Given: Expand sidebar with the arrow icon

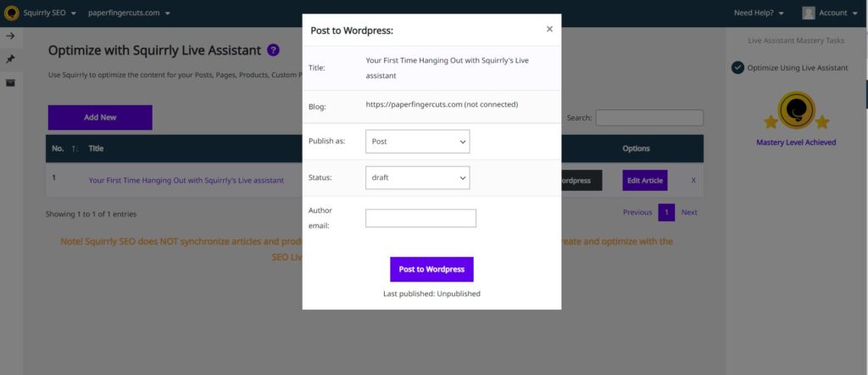Looking at the screenshot, I should 10,36.
